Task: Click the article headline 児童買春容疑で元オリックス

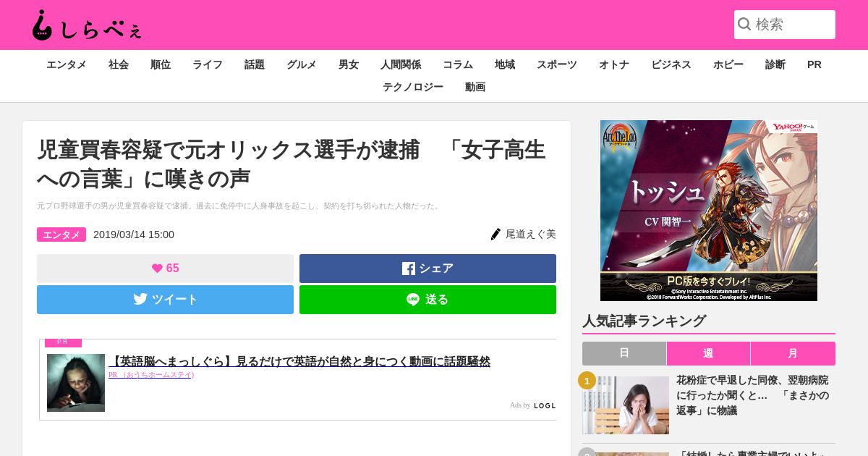Action: 292,164
